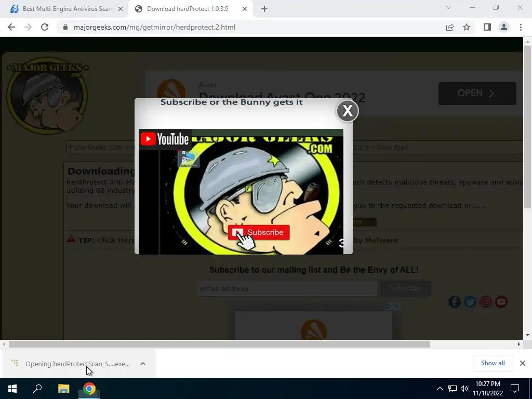Click the MajorGeeks.Com breadcrumb link

pos(96,147)
